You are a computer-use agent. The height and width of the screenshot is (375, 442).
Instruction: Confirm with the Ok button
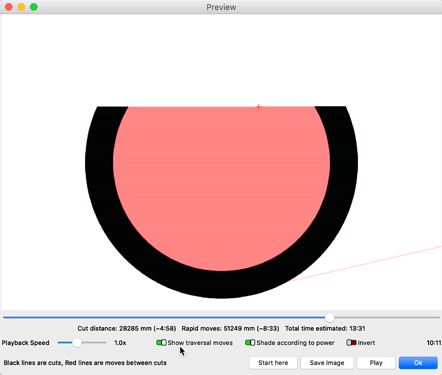coord(418,363)
